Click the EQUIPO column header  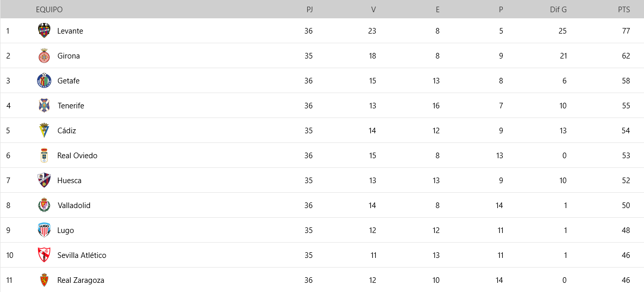click(x=49, y=10)
